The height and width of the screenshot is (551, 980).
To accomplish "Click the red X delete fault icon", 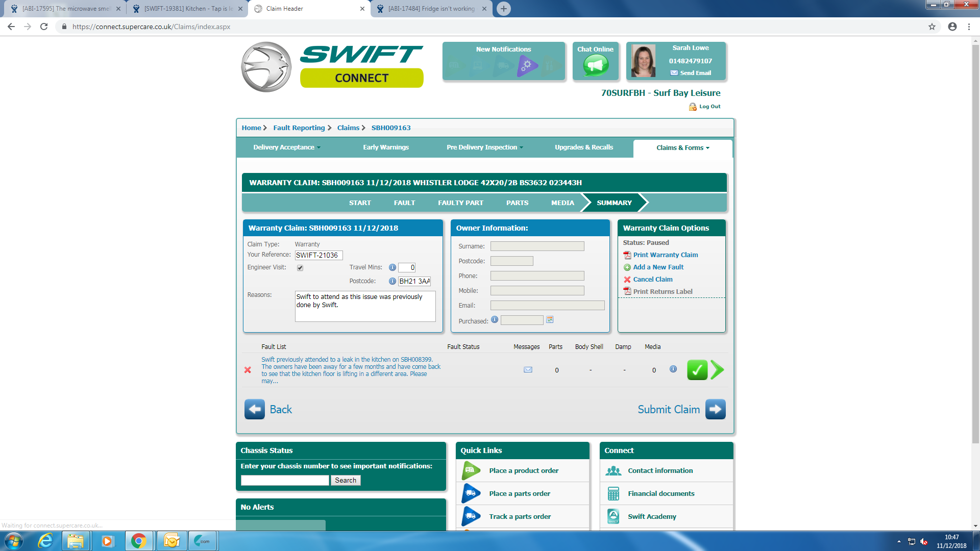I will click(x=248, y=370).
